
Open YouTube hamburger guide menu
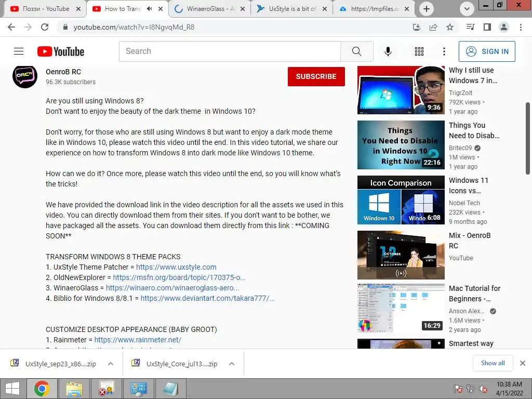[19, 51]
